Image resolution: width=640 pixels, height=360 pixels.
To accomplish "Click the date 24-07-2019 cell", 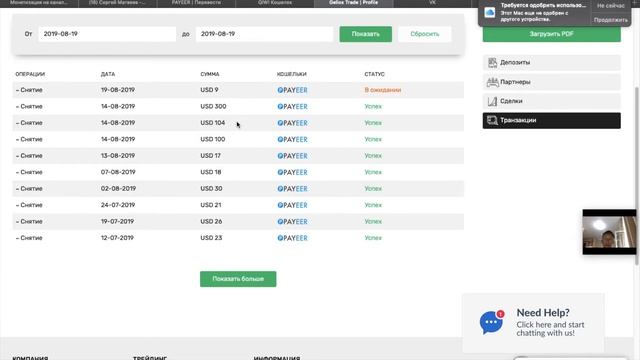I will click(118, 205).
